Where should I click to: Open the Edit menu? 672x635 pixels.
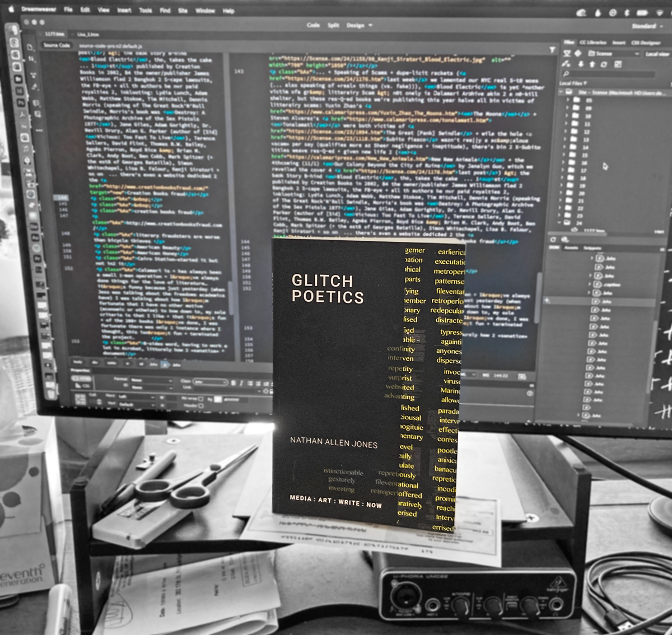(x=85, y=10)
